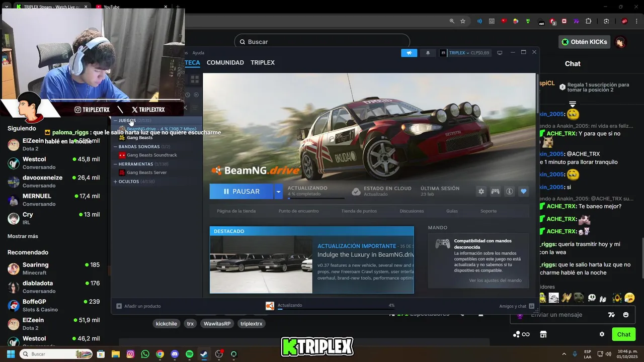Click Ver los ajustes del mando link
The height and width of the screenshot is (362, 644).
(495, 281)
